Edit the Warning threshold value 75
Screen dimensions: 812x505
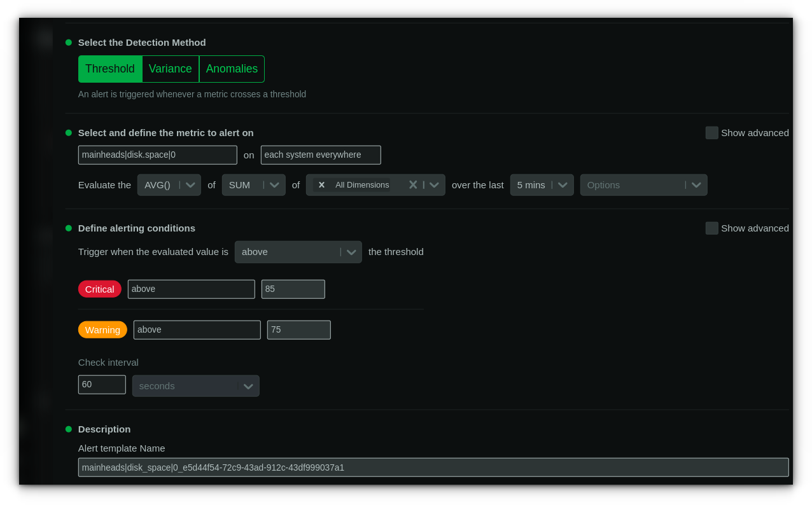(299, 330)
